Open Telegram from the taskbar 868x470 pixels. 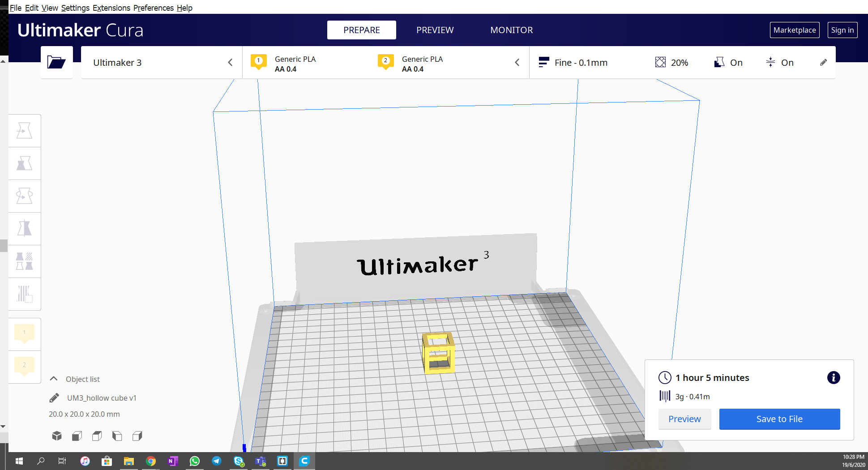tap(217, 461)
